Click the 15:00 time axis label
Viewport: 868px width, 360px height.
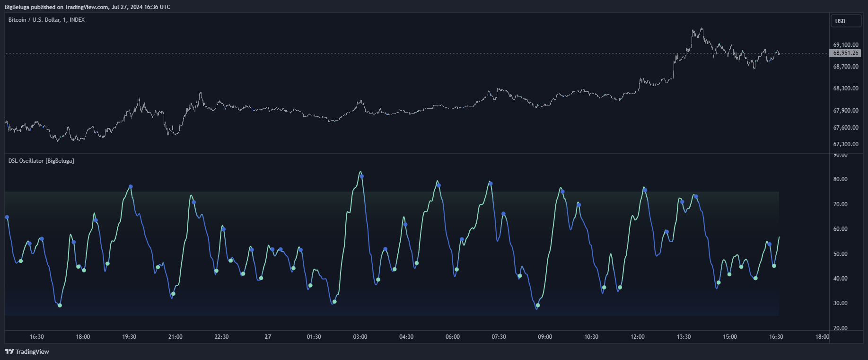[x=730, y=337]
